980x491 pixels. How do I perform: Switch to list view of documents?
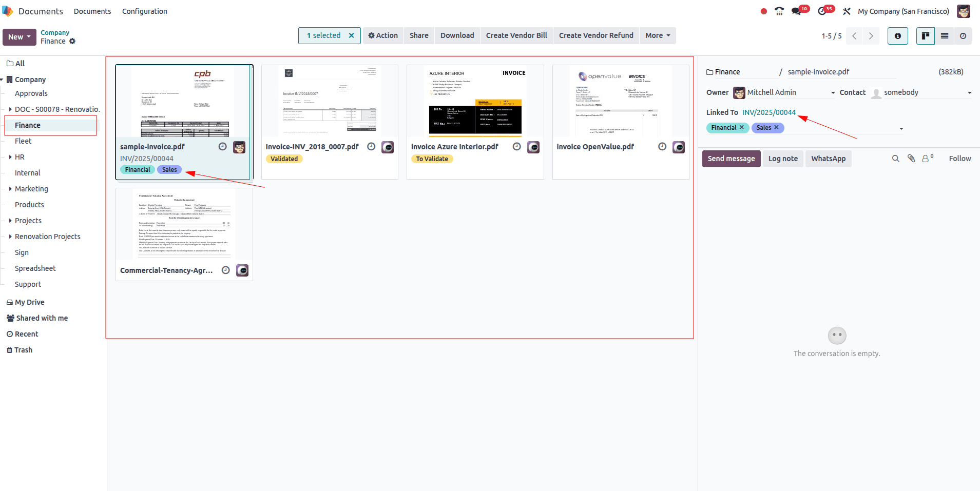click(945, 36)
